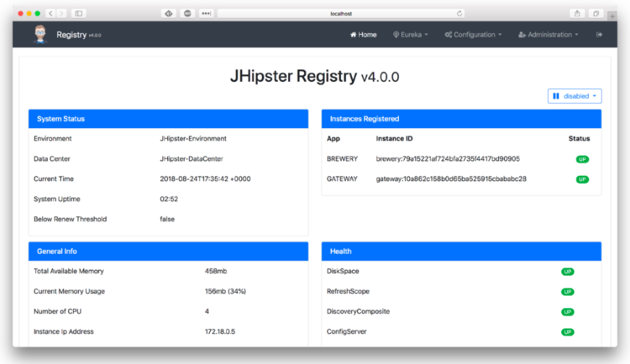
Task: Click the BREWERY instance UP status badge
Action: point(582,159)
